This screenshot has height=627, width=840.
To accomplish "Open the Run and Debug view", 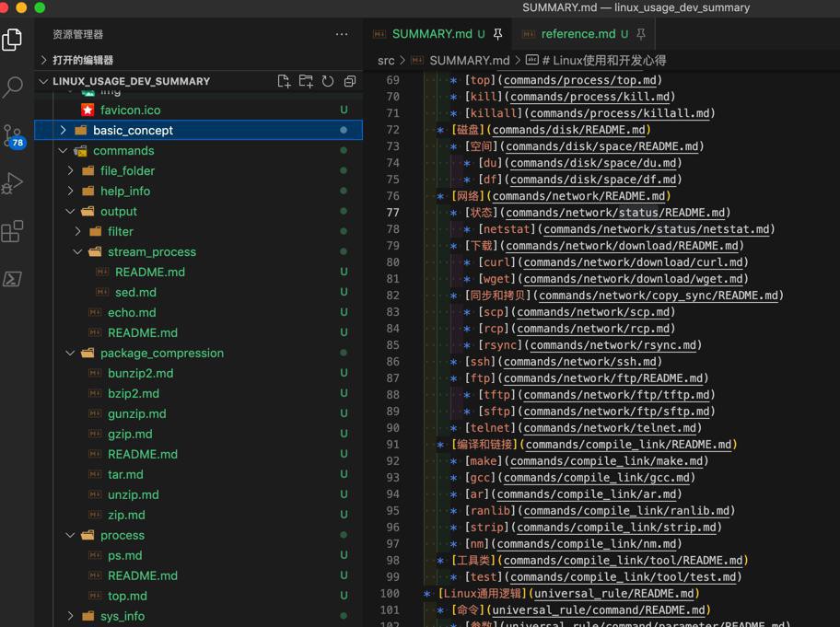I will (x=12, y=183).
